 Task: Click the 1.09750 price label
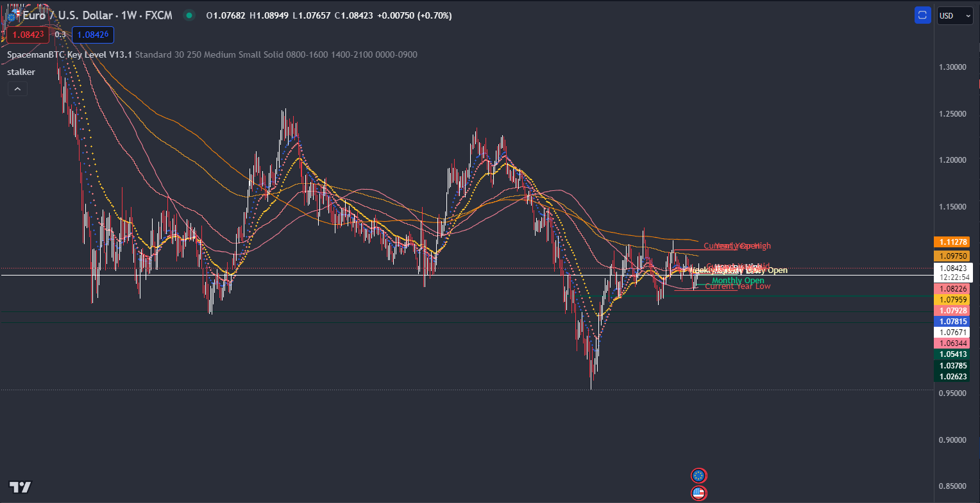pyautogui.click(x=953, y=256)
